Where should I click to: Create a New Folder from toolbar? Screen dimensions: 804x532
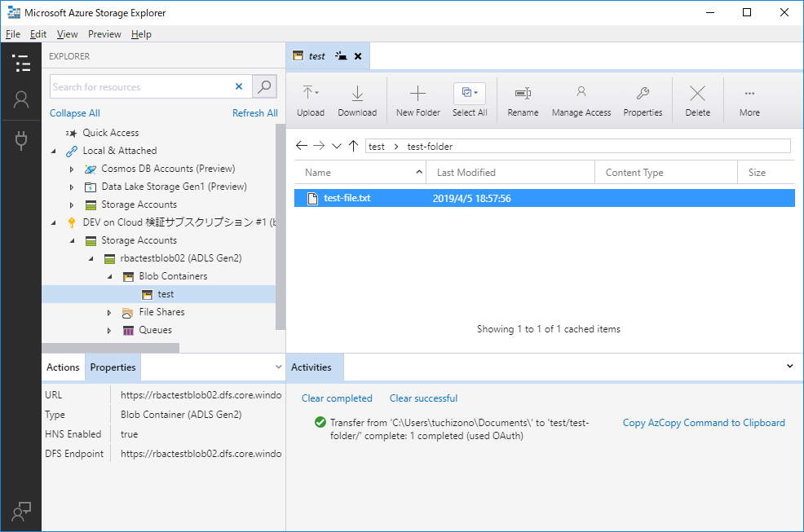click(417, 101)
